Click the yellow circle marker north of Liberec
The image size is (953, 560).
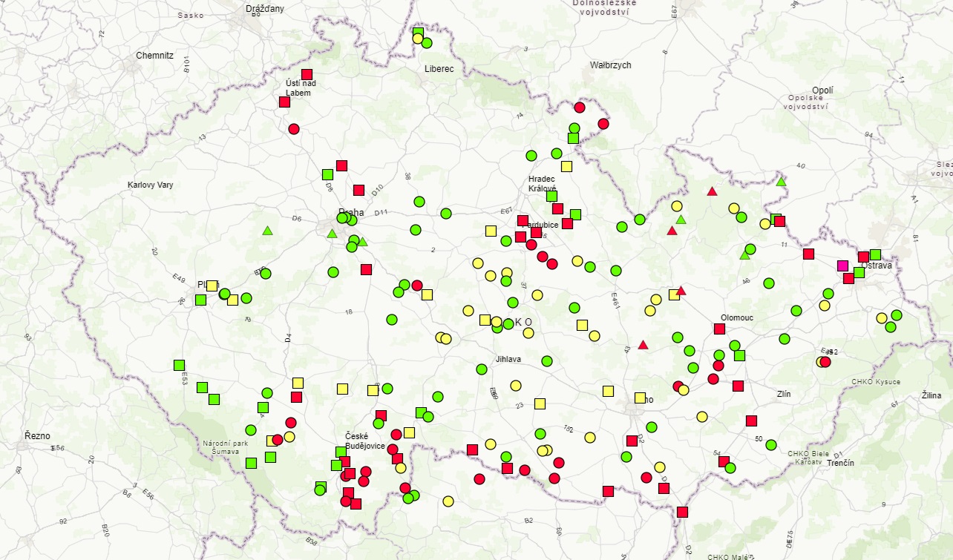pyautogui.click(x=417, y=39)
